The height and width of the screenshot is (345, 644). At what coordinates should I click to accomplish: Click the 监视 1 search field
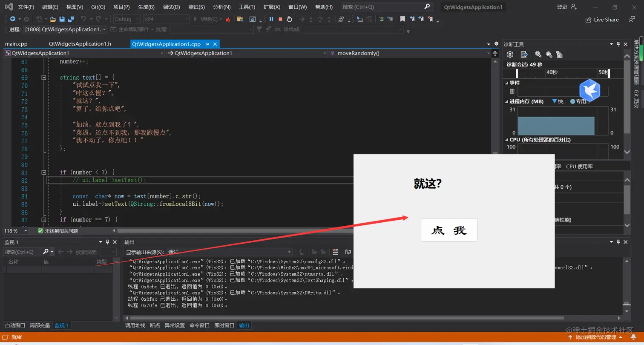[23, 252]
